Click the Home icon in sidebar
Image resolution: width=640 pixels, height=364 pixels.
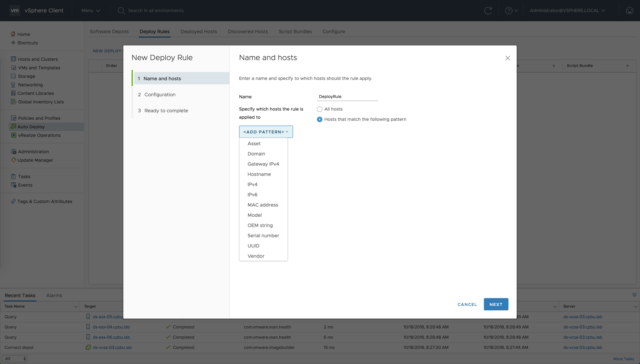tap(13, 34)
